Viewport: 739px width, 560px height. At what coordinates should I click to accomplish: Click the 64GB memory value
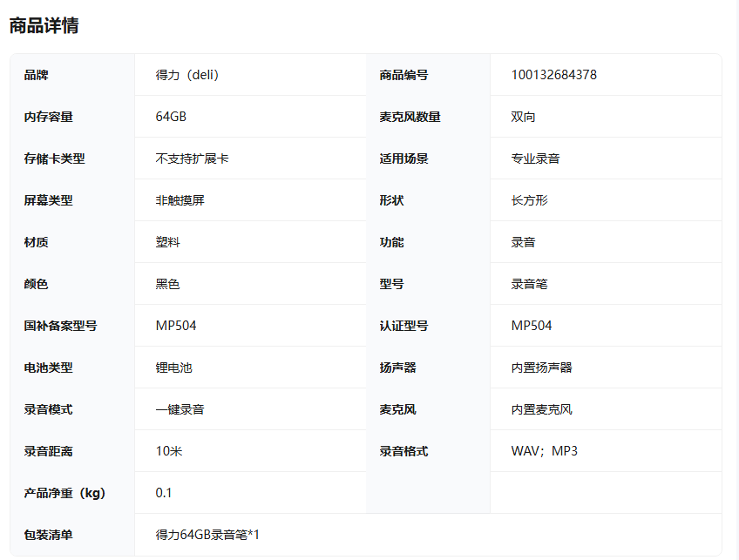[x=171, y=117]
